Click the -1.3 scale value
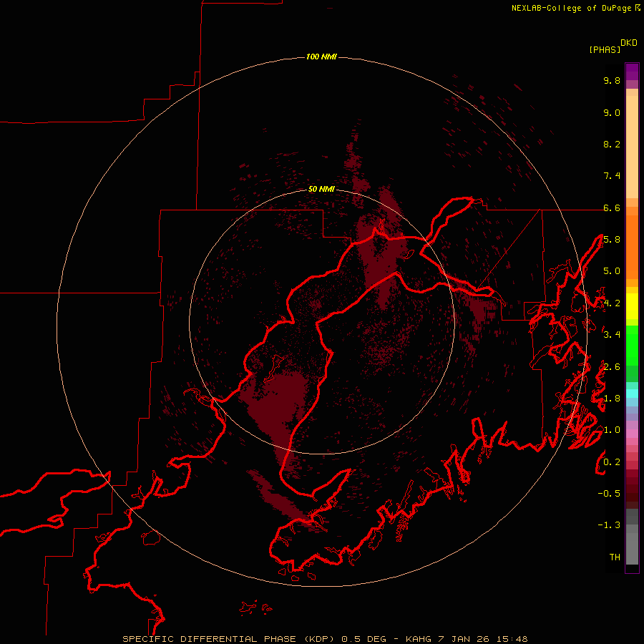The image size is (644, 644). click(x=609, y=525)
